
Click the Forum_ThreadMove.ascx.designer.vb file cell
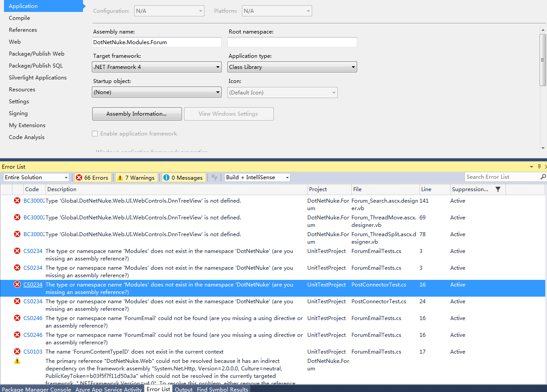385,221
